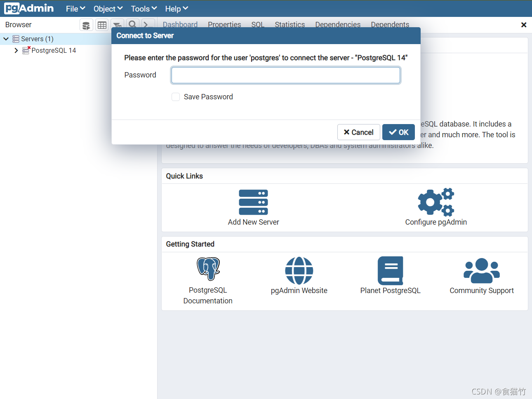Click the Community Support people icon
Image resolution: width=532 pixels, height=399 pixels.
482,270
